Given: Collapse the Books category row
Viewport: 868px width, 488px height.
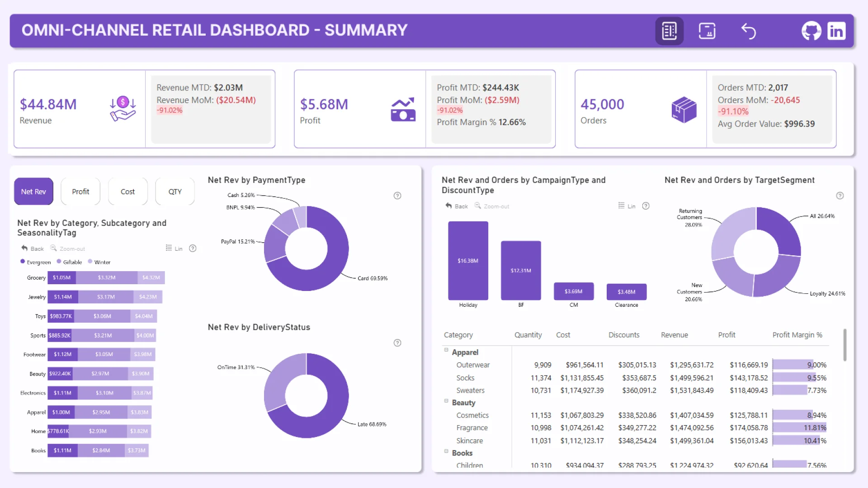Looking at the screenshot, I should point(446,451).
